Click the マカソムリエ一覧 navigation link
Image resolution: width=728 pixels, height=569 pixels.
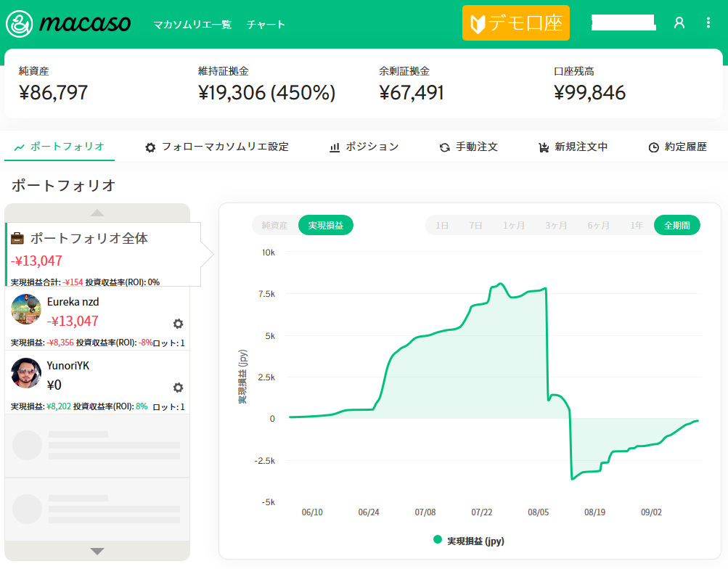coord(192,24)
